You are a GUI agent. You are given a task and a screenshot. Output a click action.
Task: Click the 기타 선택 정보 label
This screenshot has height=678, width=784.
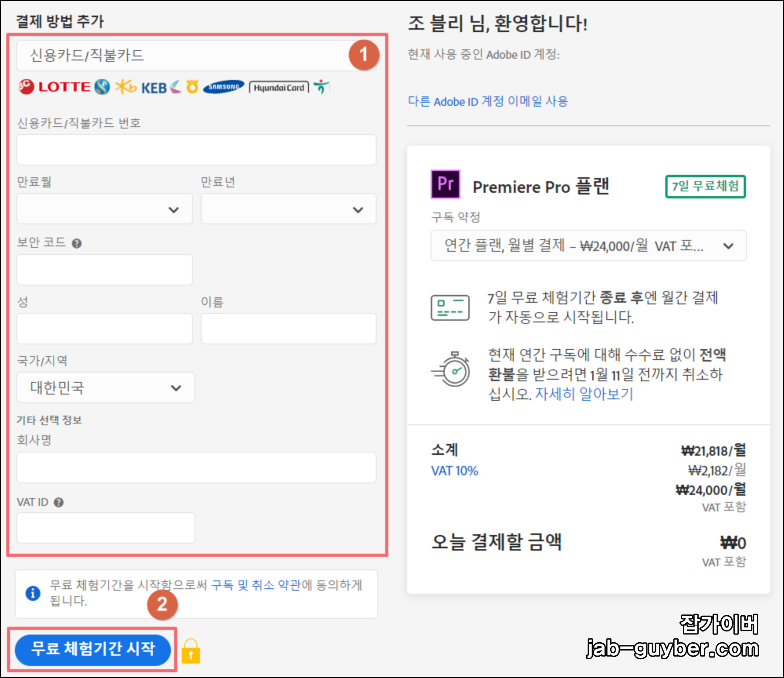pos(49,420)
